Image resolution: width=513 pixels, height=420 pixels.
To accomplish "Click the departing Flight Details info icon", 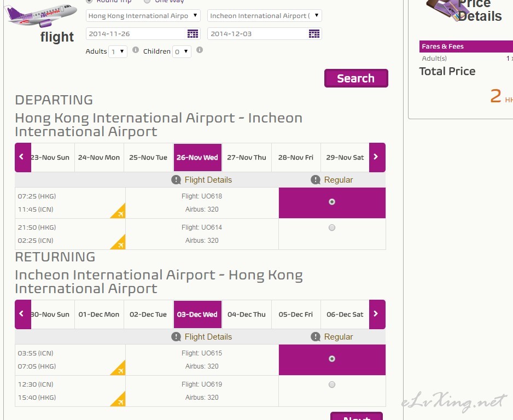I will pos(176,179).
